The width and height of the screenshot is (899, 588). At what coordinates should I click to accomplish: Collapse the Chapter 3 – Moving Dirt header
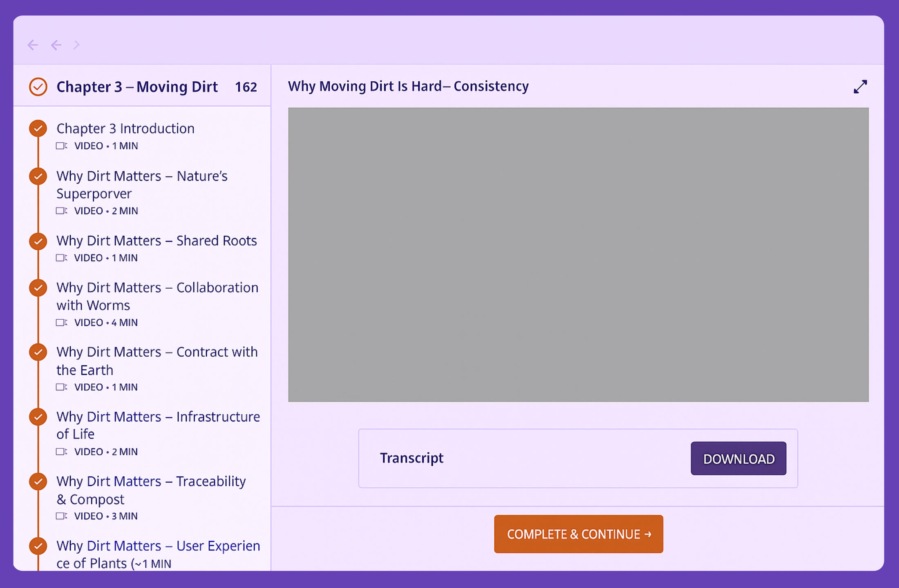click(137, 87)
